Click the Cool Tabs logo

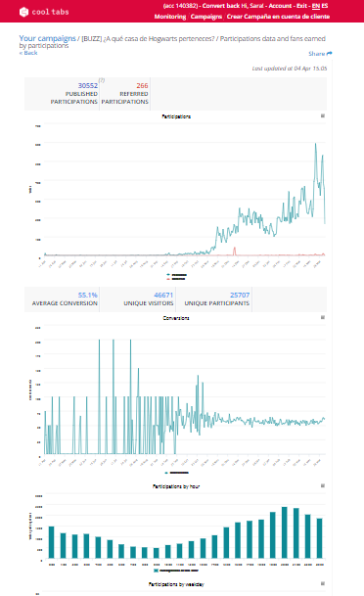[44, 12]
